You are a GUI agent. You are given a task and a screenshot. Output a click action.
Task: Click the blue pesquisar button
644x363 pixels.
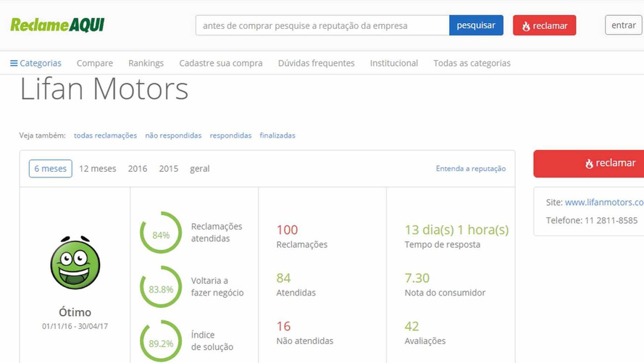(x=476, y=25)
